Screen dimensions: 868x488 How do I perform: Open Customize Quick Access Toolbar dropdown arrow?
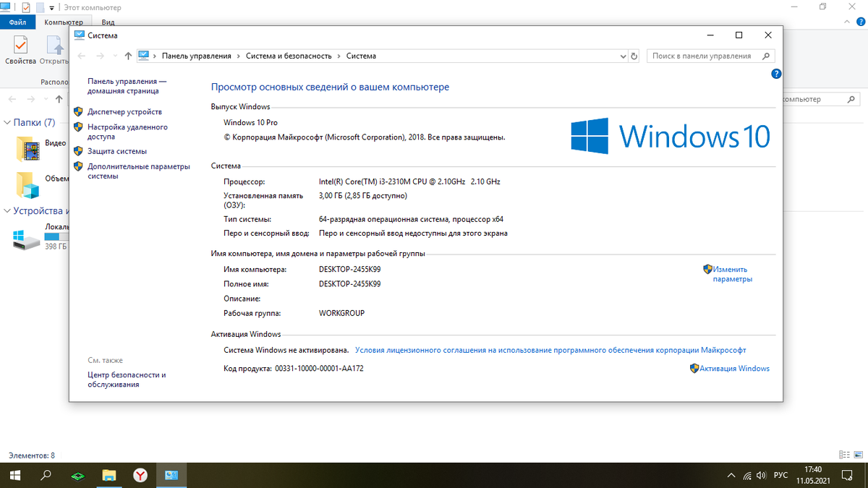tap(51, 8)
